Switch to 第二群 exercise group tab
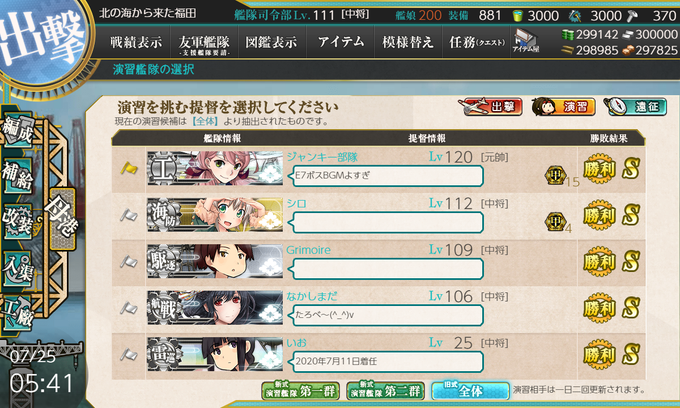 386,390
